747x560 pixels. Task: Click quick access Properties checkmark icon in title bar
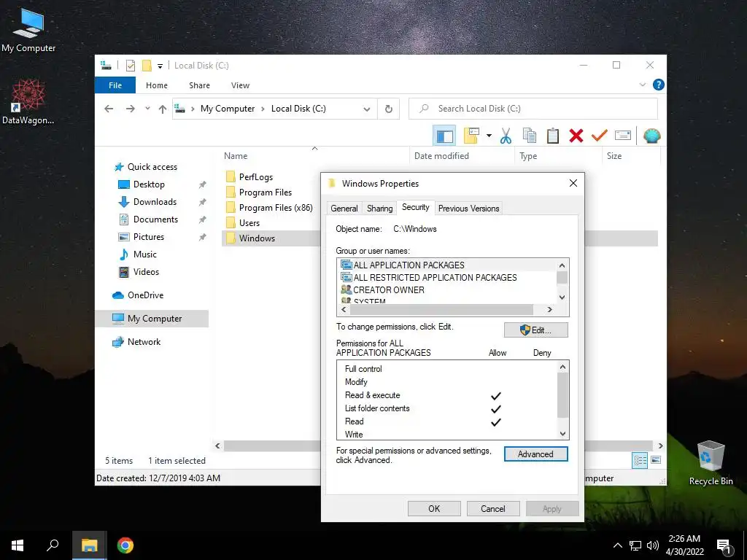coord(131,66)
